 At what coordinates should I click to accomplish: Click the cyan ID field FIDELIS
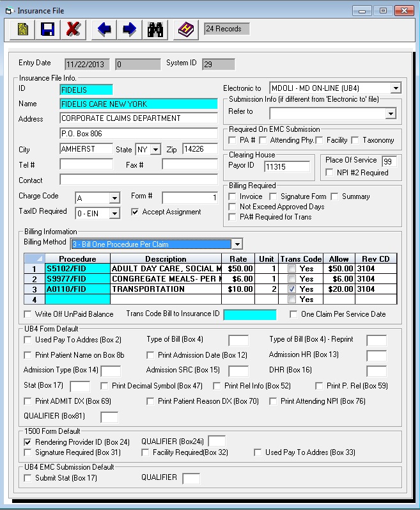(x=86, y=90)
